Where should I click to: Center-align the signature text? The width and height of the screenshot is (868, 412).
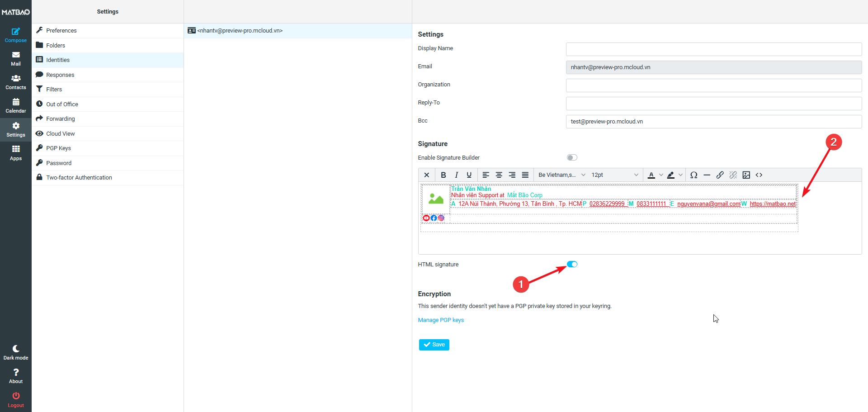pos(499,175)
